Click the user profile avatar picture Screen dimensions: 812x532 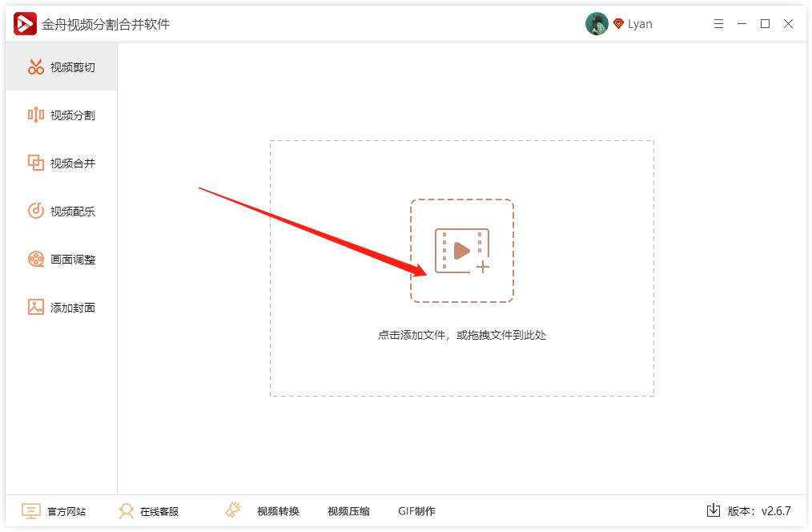click(597, 23)
